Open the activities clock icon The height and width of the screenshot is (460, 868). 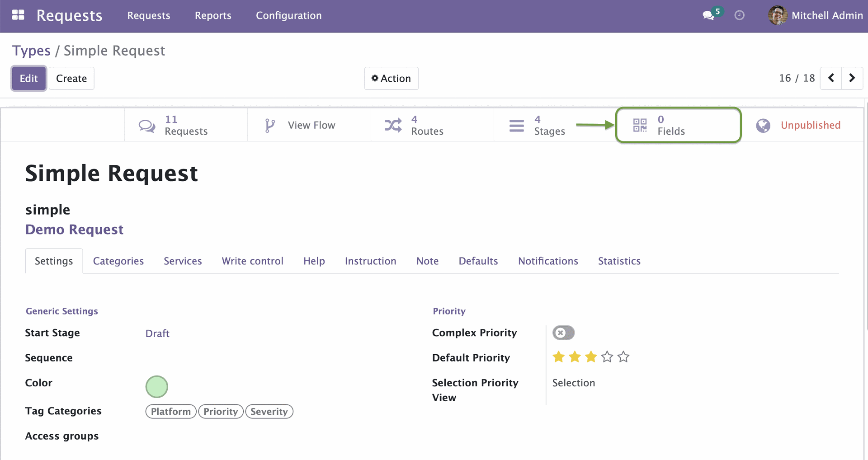(739, 15)
